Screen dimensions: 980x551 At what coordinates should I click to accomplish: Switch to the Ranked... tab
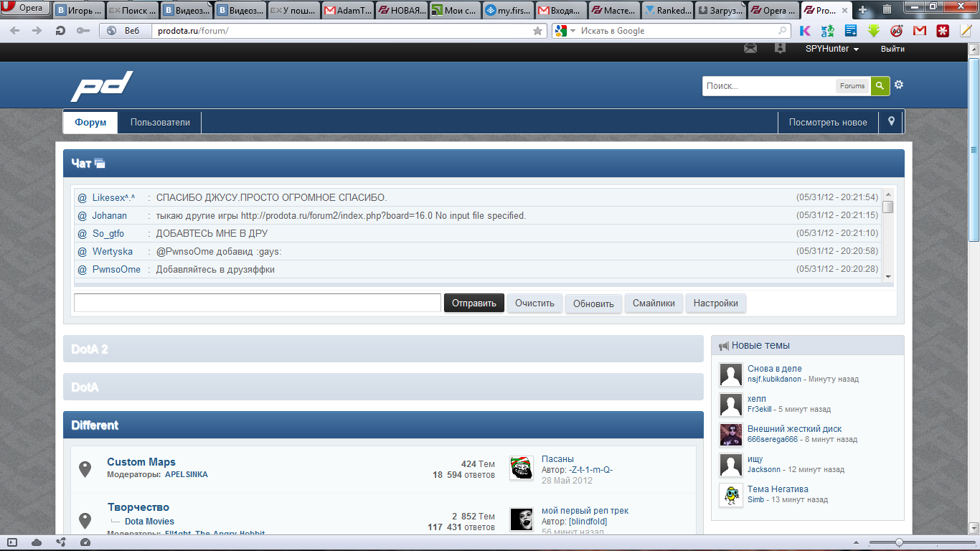point(669,11)
